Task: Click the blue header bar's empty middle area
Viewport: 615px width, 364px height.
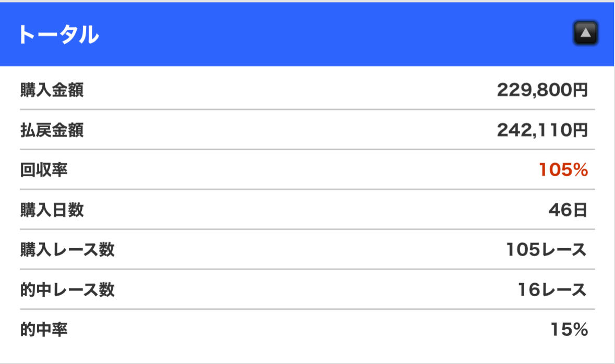Action: 334,35
